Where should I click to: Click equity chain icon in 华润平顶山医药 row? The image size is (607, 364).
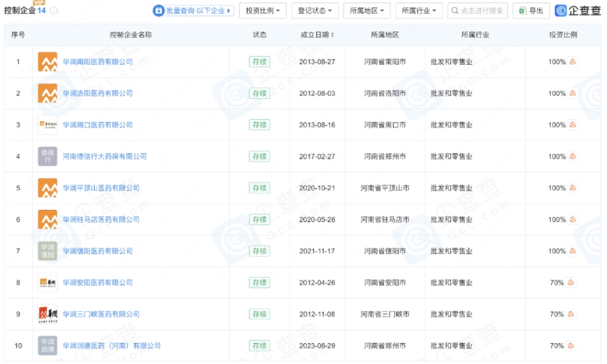point(573,188)
